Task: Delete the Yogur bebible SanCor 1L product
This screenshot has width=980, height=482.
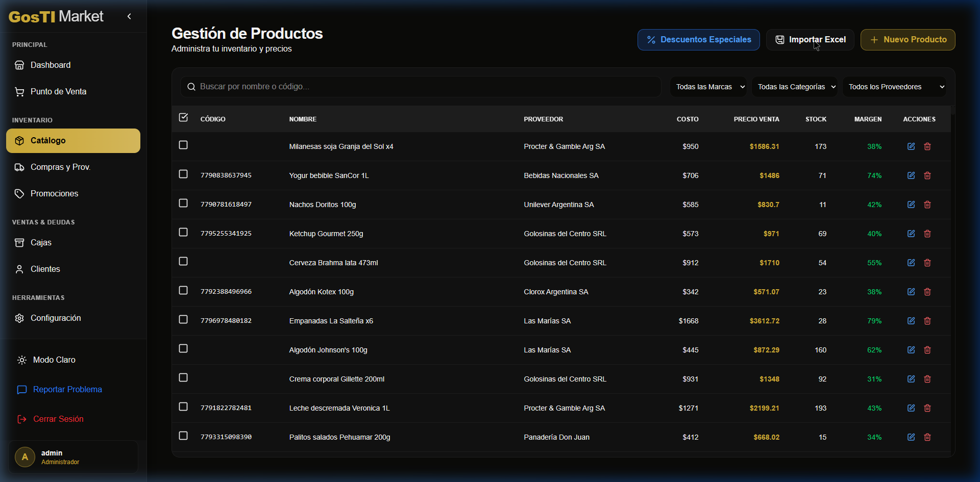Action: tap(927, 175)
